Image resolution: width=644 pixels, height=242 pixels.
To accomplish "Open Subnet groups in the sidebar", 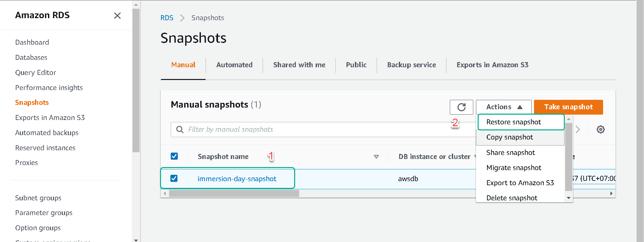I will click(38, 198).
